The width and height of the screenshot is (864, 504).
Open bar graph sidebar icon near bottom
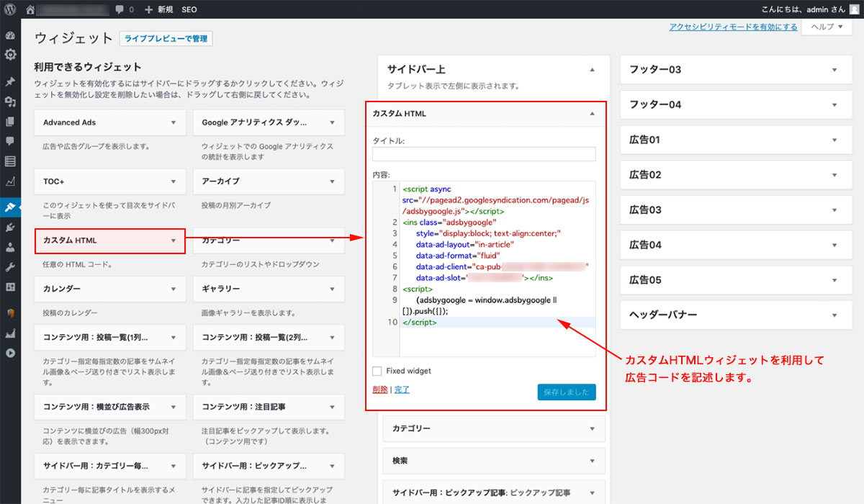[x=10, y=333]
